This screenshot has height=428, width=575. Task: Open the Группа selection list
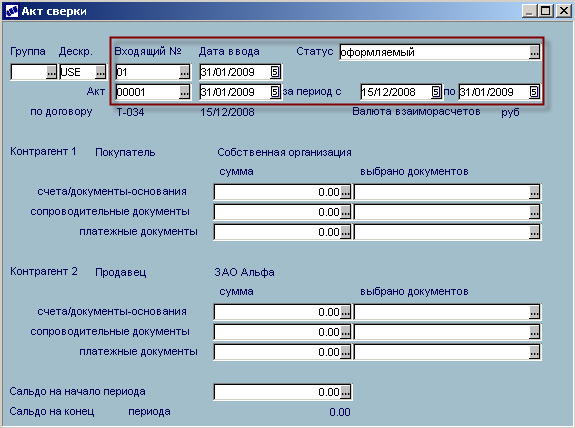tap(51, 72)
